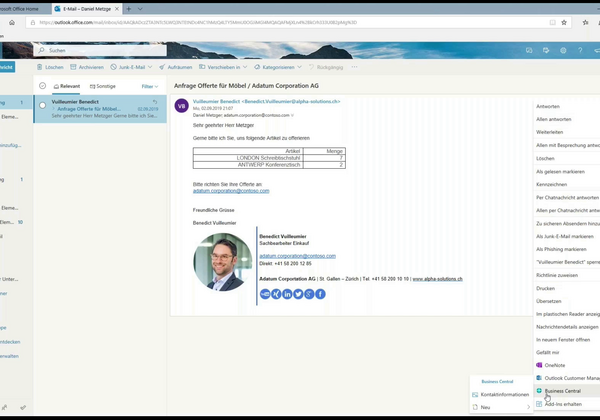Open the Settings gear in Outlook header
This screenshot has height=420, width=600.
(x=563, y=50)
